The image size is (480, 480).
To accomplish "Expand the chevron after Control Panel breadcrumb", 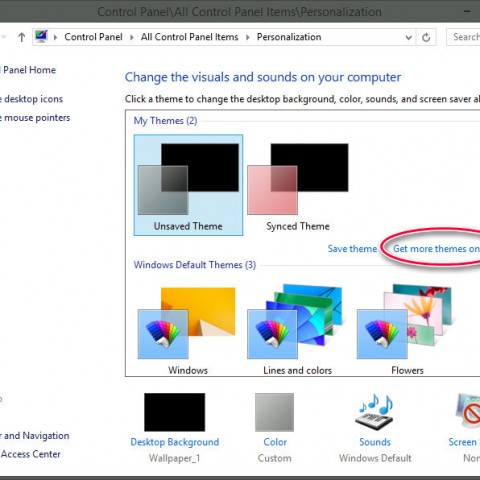I will [132, 37].
